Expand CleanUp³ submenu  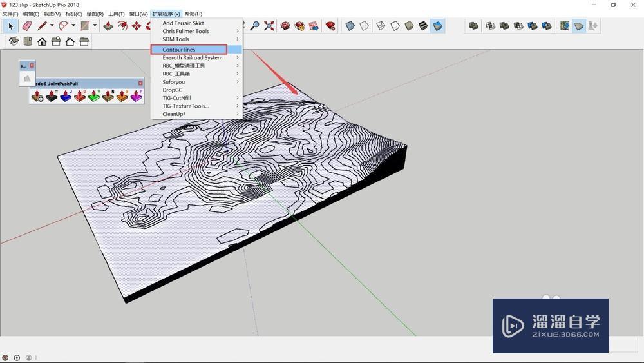pyautogui.click(x=196, y=114)
